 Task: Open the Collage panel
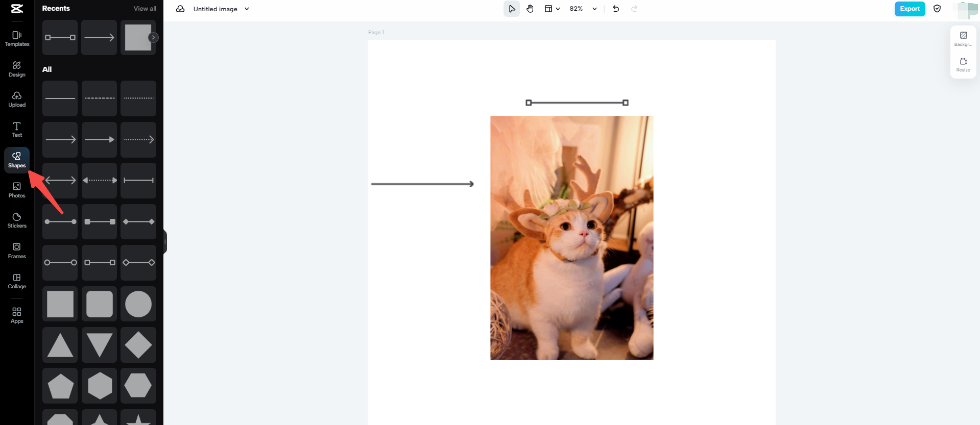17,281
